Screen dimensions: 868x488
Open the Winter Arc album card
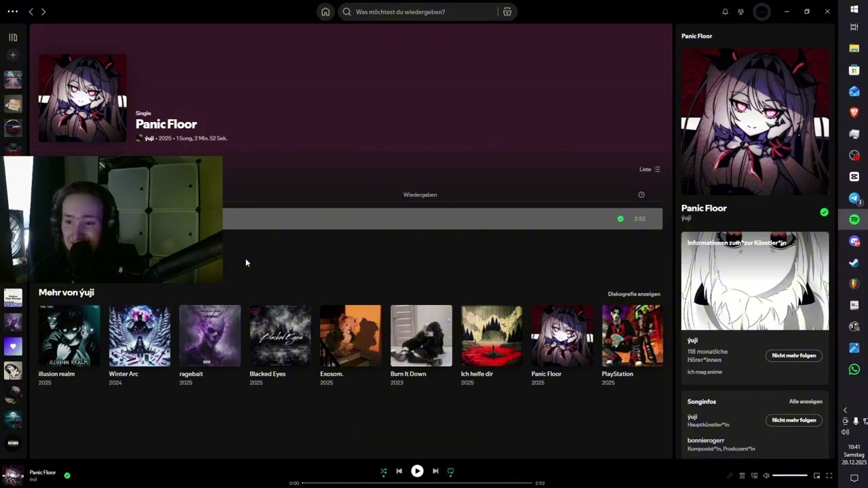point(140,346)
